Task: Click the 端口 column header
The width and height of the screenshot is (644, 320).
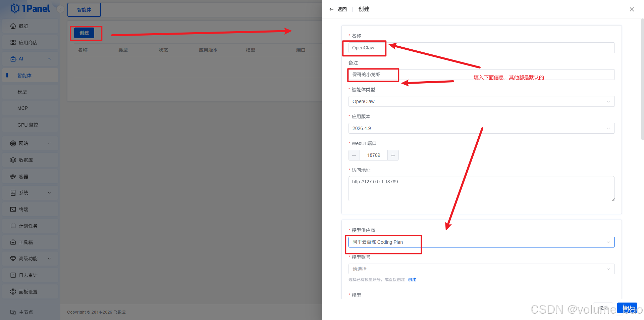Action: [x=301, y=50]
